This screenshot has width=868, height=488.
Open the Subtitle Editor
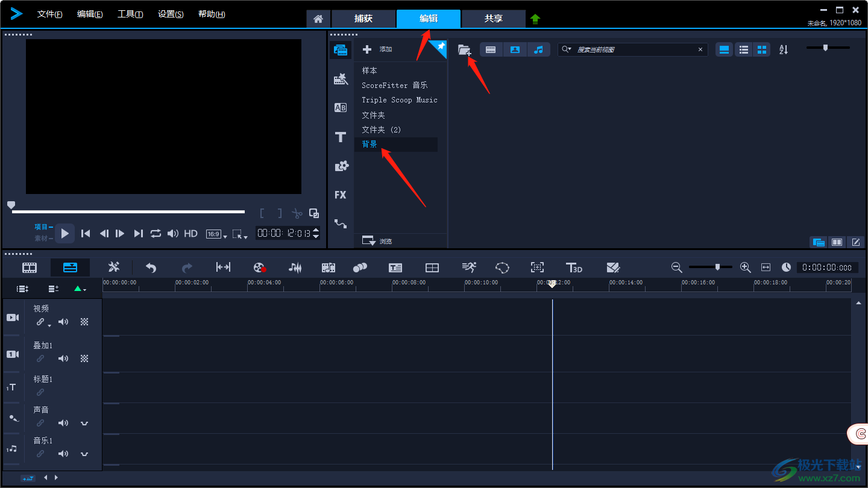click(395, 267)
